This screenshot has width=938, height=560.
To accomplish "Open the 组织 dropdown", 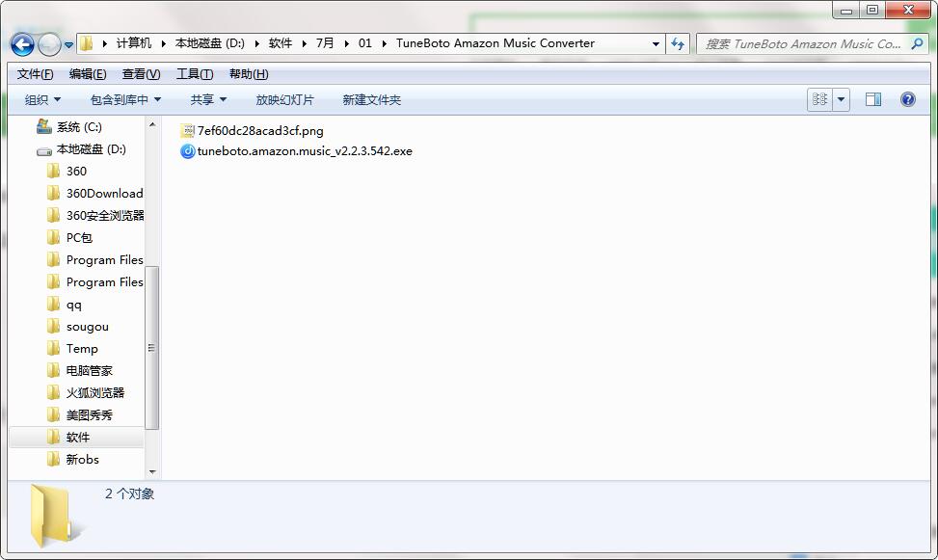I will [42, 99].
